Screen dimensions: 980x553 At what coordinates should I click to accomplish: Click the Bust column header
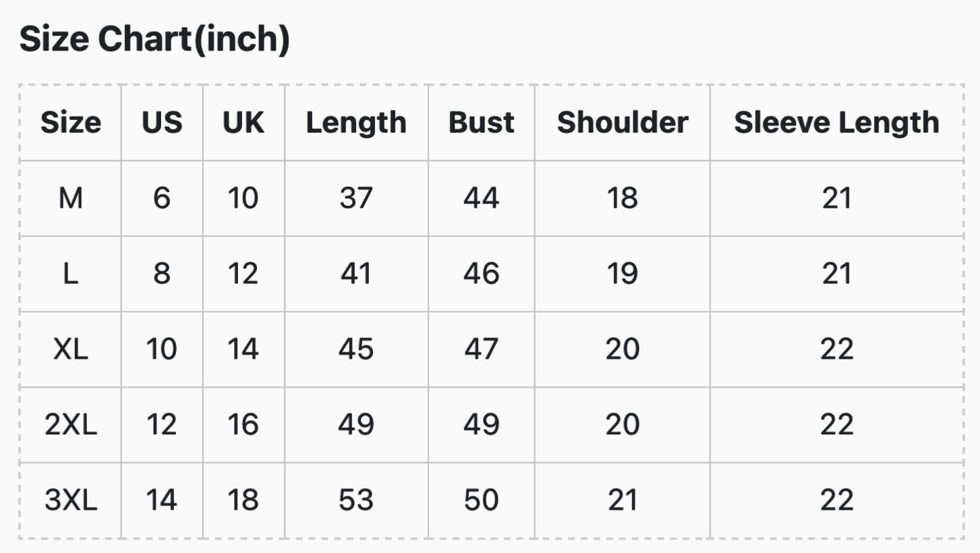pos(482,123)
